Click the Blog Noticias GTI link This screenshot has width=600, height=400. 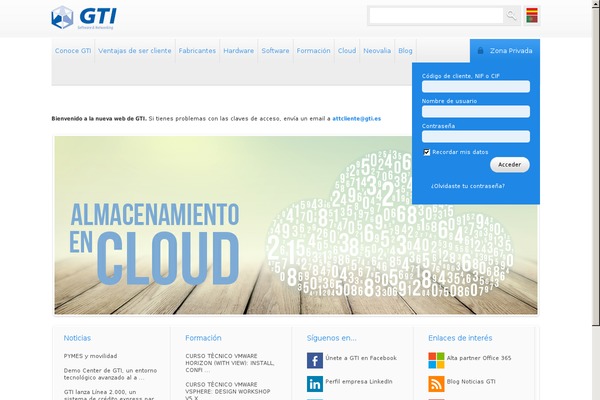coord(471,381)
